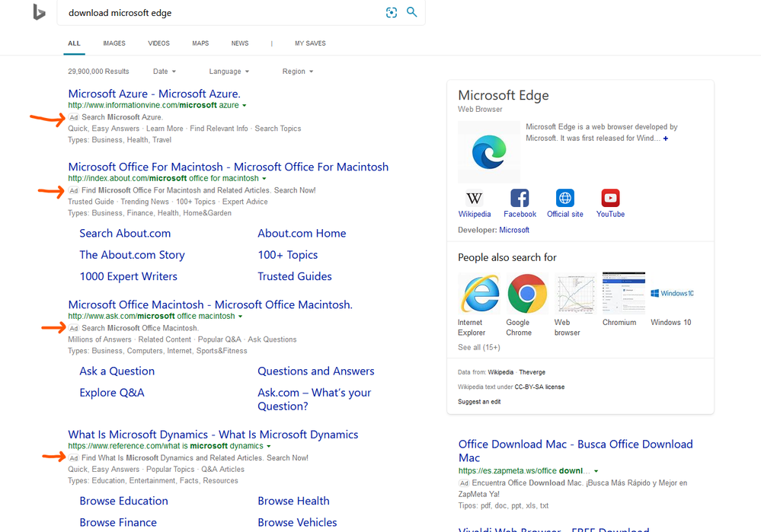Open the Region filter dropdown
Image resolution: width=761 pixels, height=532 pixels.
coord(298,72)
